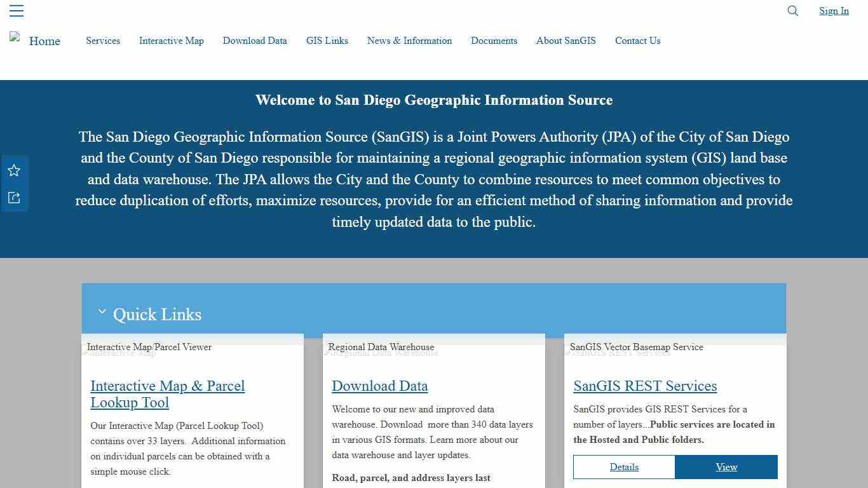Click the Details button for REST Services
Viewport: 868px width, 488px height.
pyautogui.click(x=624, y=467)
